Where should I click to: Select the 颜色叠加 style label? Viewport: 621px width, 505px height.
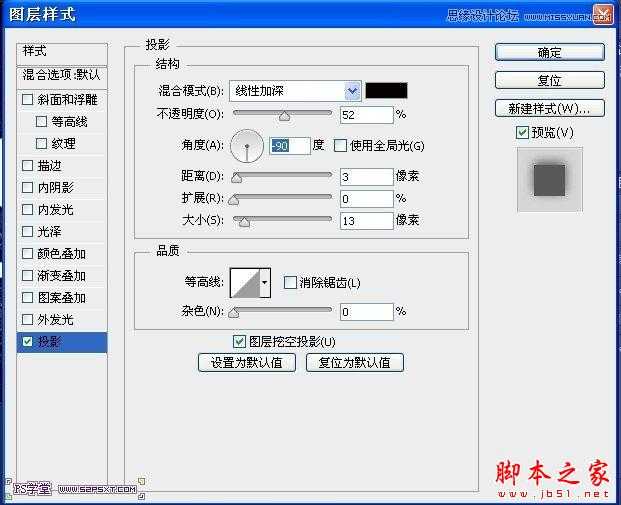click(61, 253)
